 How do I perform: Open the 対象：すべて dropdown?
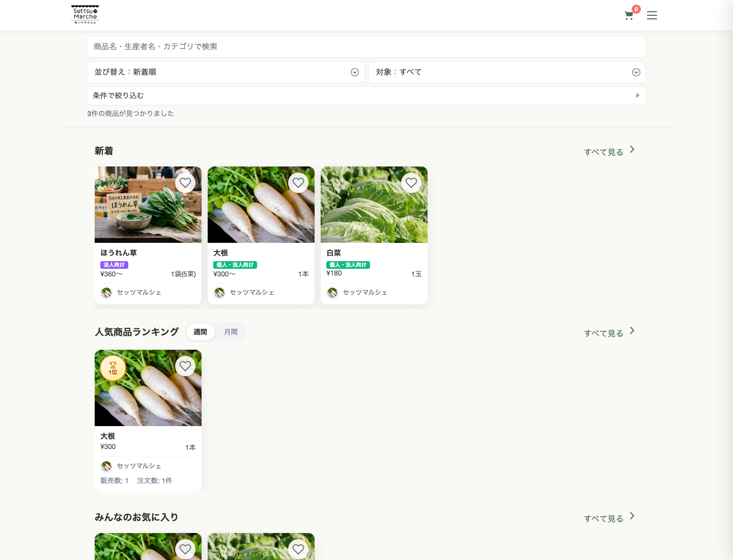click(507, 72)
